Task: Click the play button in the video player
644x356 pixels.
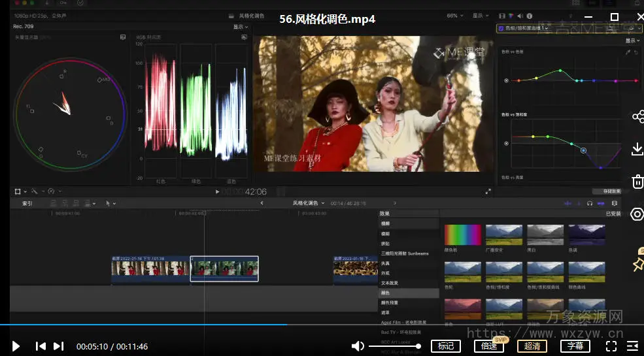Action: tap(16, 346)
